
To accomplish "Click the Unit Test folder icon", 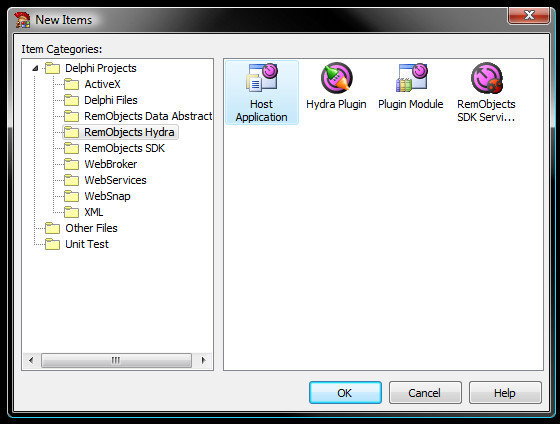I will (52, 244).
